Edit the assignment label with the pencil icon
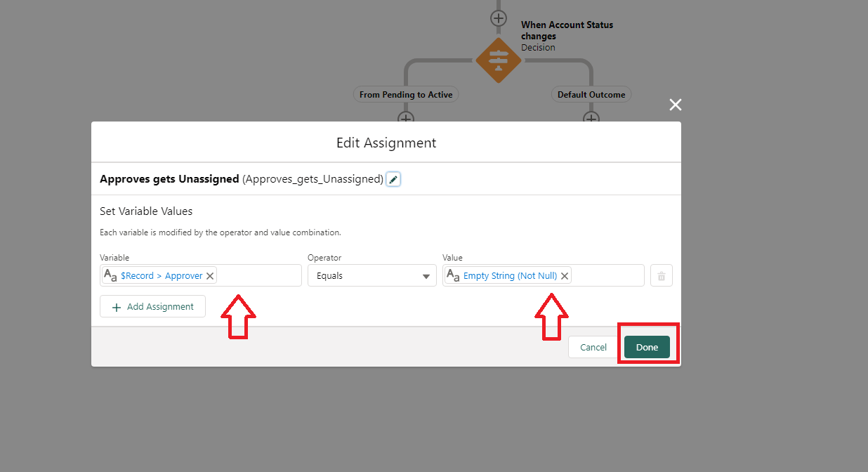This screenshot has width=868, height=472. (x=393, y=180)
